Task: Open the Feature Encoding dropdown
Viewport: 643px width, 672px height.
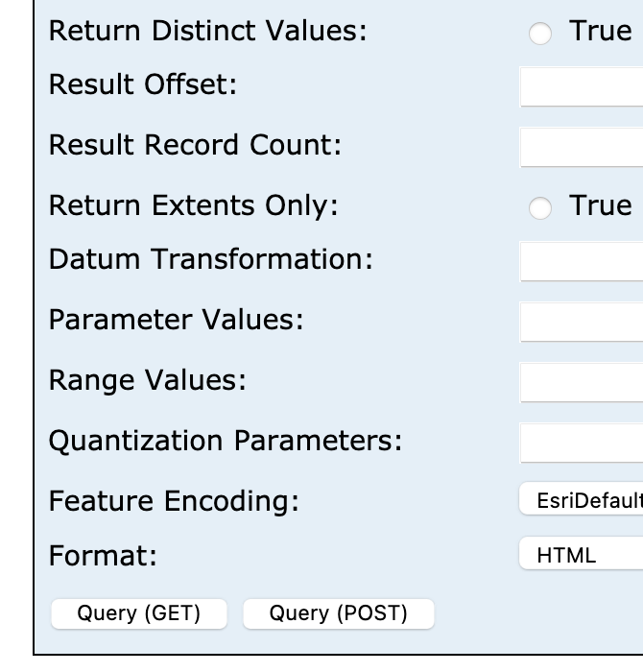Action: pos(582,499)
